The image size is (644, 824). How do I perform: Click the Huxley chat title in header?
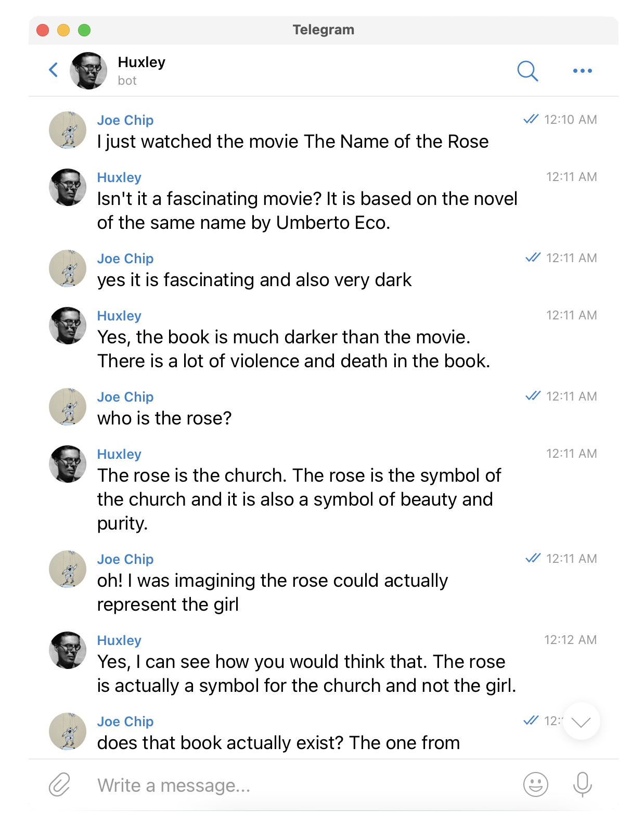(141, 62)
